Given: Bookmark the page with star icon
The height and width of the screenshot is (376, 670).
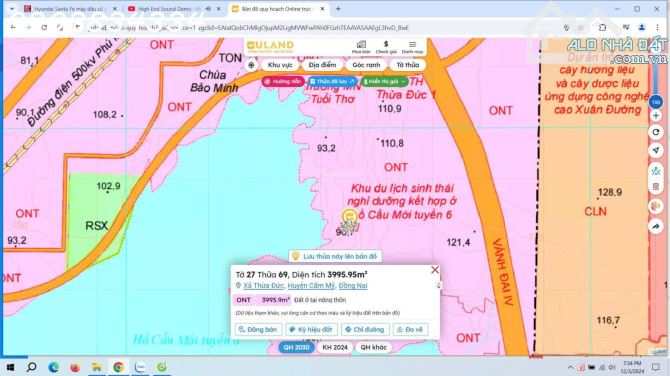Looking at the screenshot, I should tap(580, 27).
